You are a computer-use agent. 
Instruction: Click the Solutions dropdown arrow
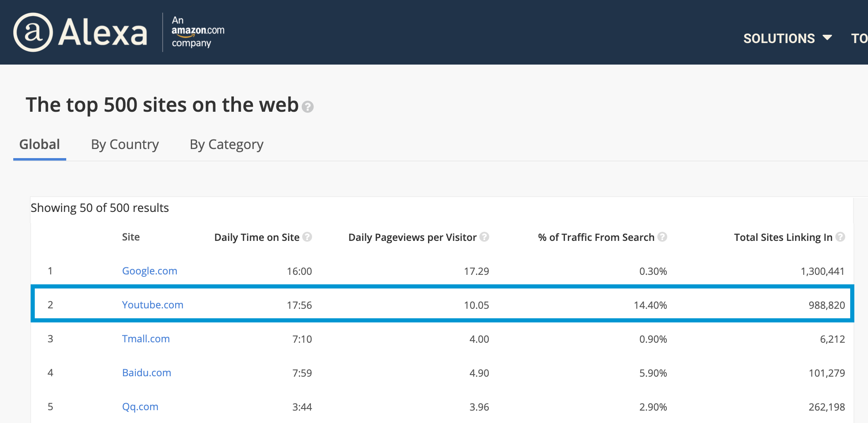tap(827, 38)
